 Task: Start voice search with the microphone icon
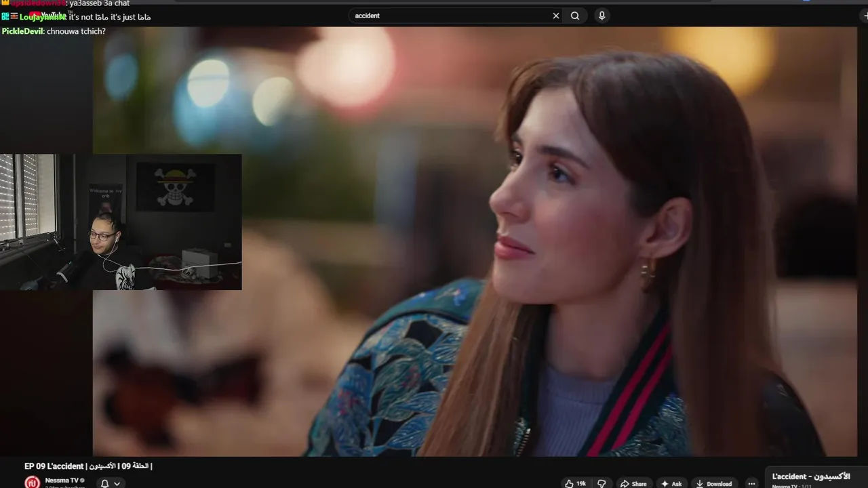[x=601, y=16]
